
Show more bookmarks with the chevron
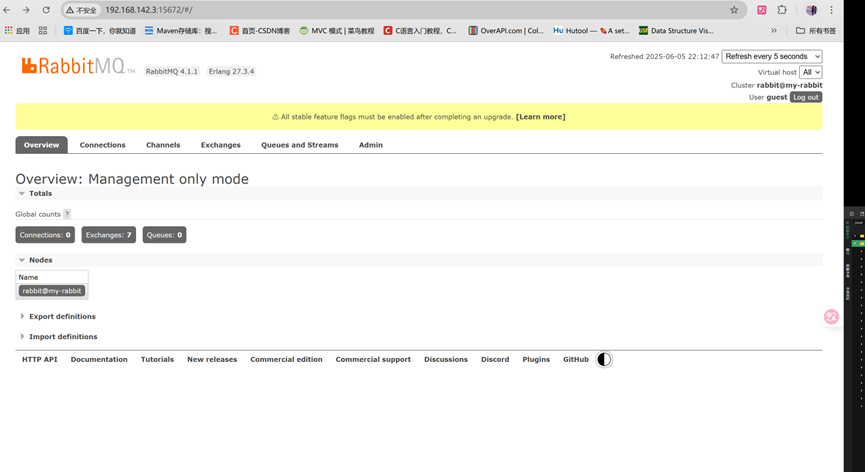tap(773, 31)
